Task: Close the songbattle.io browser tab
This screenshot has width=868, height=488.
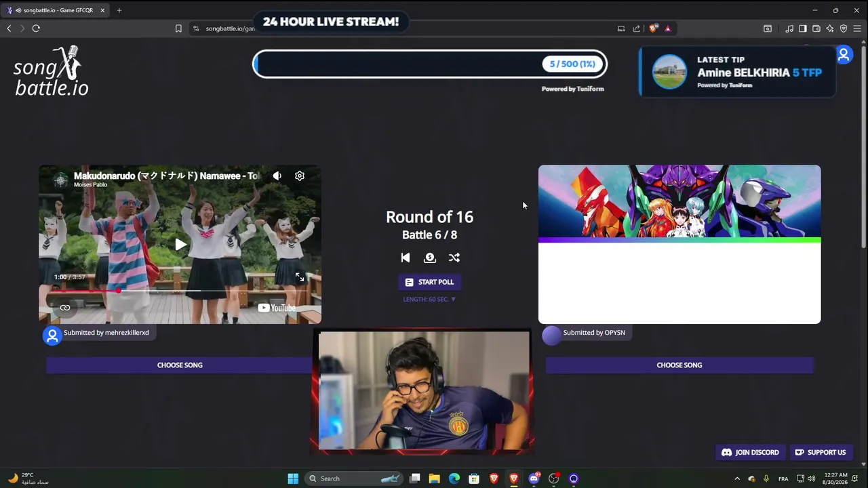Action: pyautogui.click(x=102, y=10)
